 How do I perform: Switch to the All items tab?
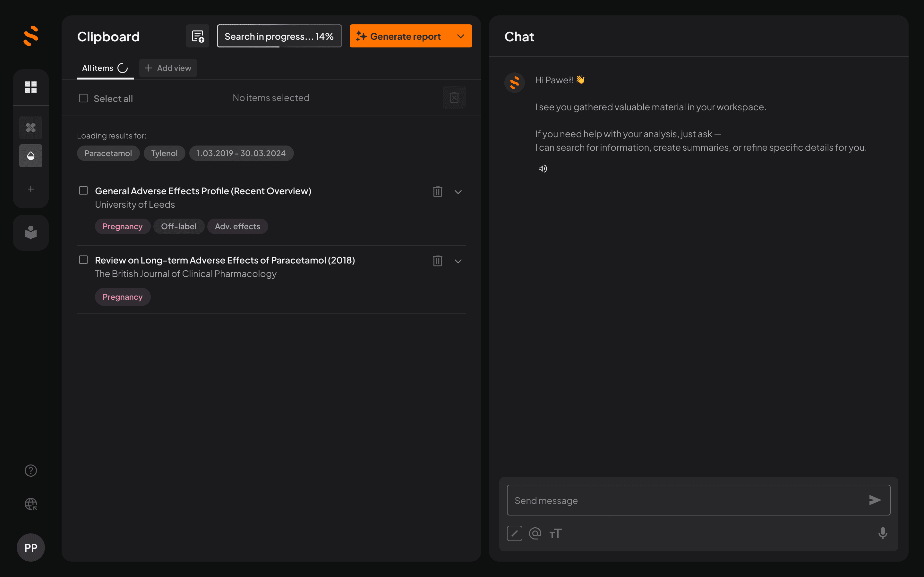[98, 68]
